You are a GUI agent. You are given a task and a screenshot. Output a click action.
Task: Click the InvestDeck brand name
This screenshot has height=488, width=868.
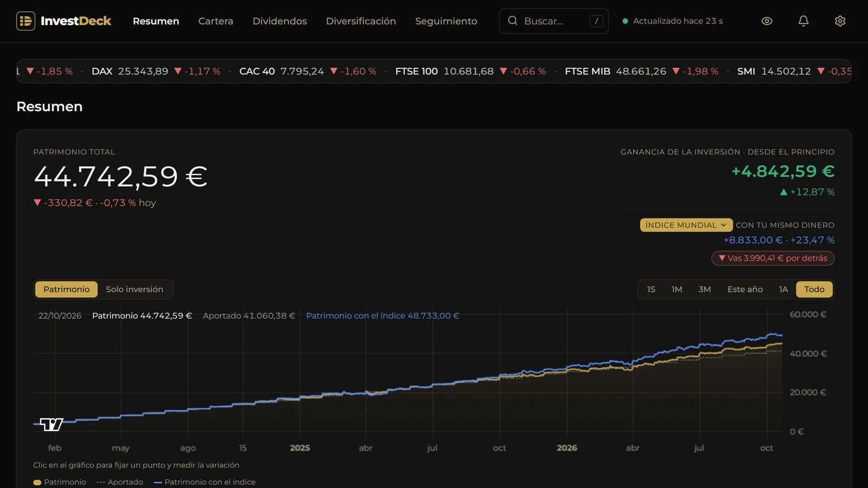76,21
